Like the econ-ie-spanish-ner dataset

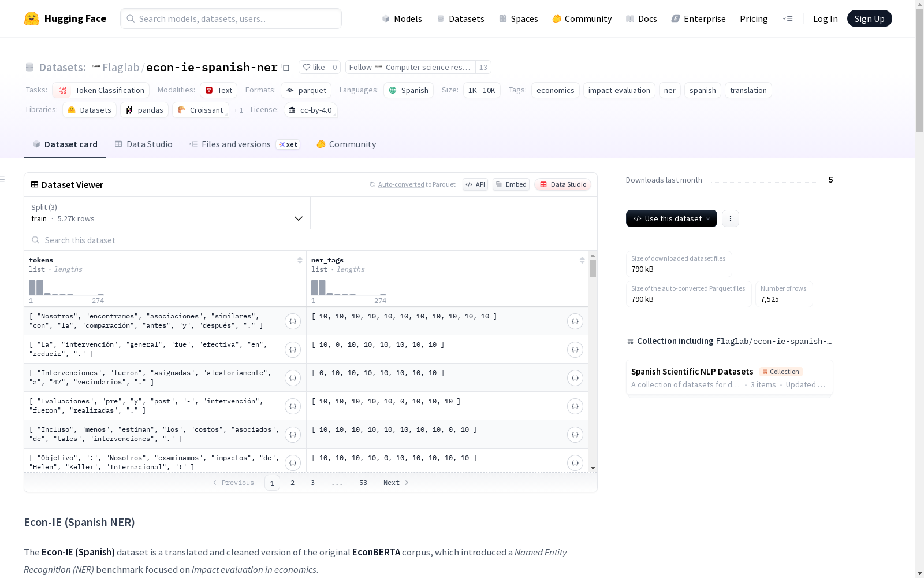tap(314, 67)
